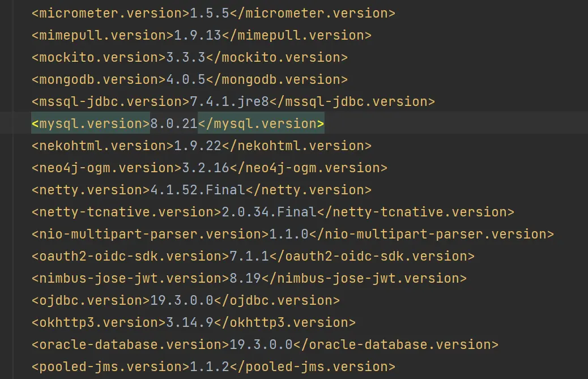Select the mimepull.version 1.9.13 line

[x=201, y=36]
